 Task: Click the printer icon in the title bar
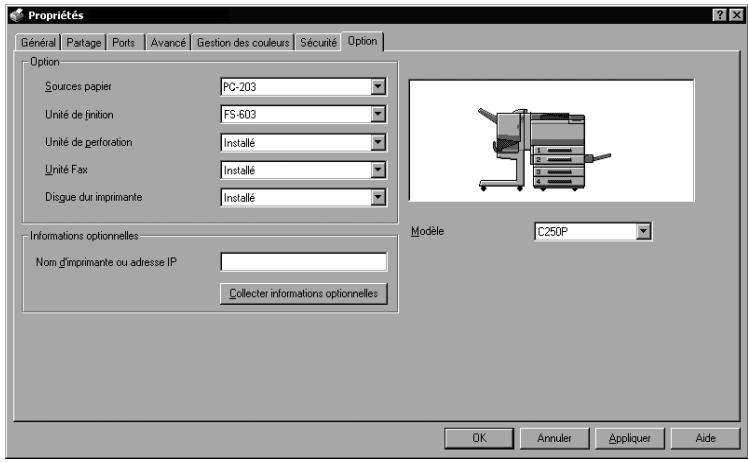point(17,15)
